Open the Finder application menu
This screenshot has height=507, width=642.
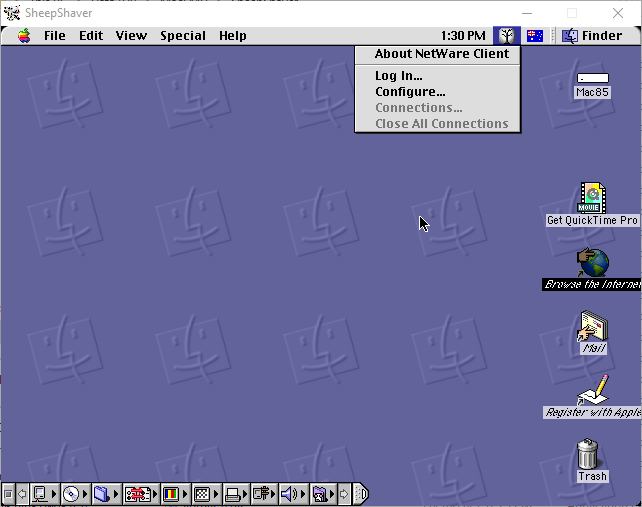pos(592,36)
